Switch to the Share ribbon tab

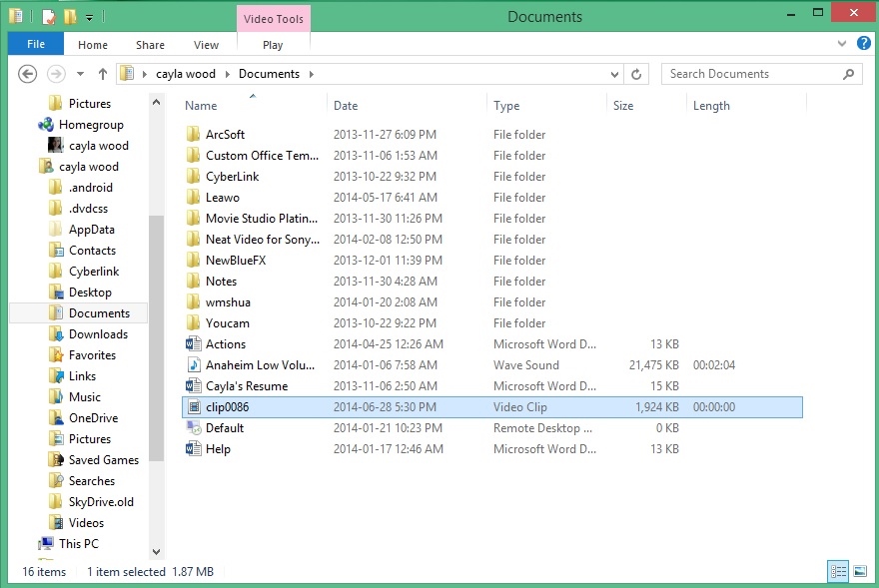tap(150, 45)
